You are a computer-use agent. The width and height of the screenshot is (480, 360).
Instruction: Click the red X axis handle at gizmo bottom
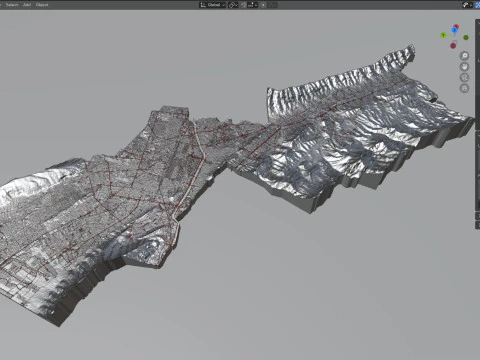pyautogui.click(x=453, y=46)
